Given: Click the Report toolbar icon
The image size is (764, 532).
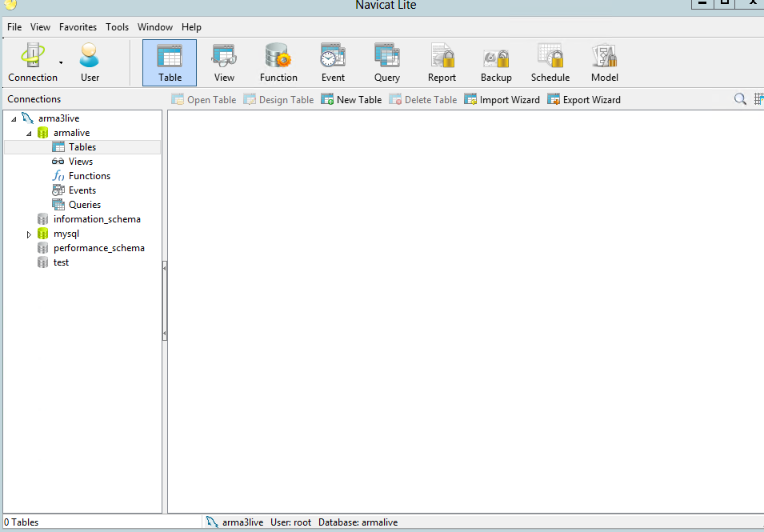Looking at the screenshot, I should pos(442,62).
